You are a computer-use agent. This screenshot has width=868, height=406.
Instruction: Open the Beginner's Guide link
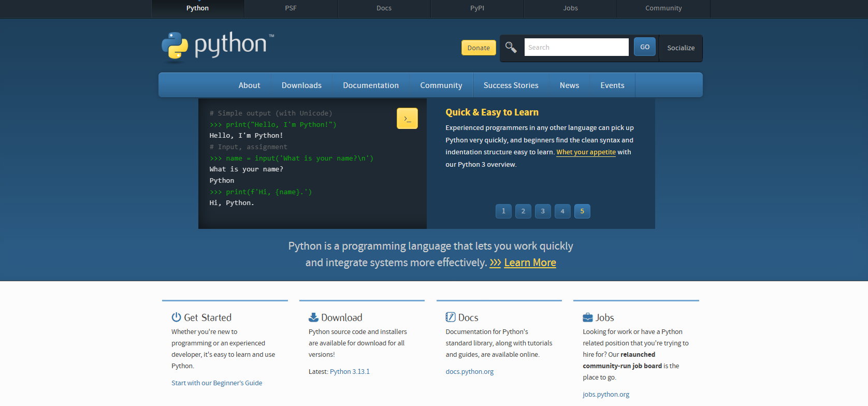click(x=217, y=383)
